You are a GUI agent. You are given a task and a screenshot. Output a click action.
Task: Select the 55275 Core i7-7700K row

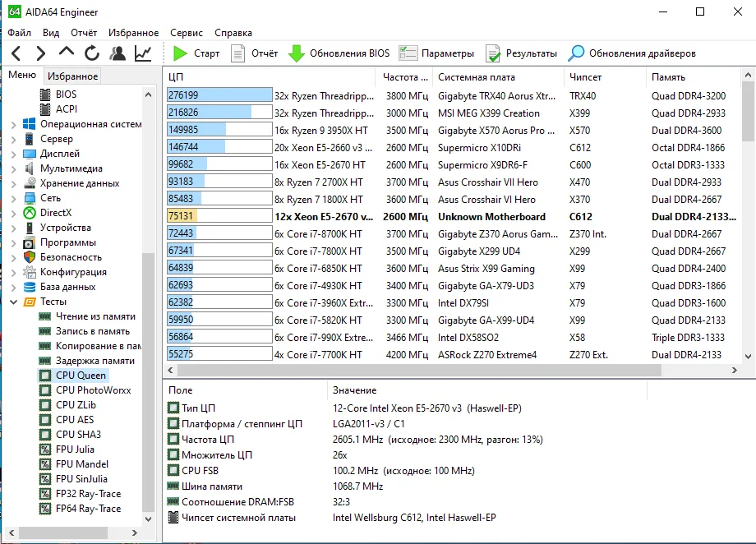452,354
